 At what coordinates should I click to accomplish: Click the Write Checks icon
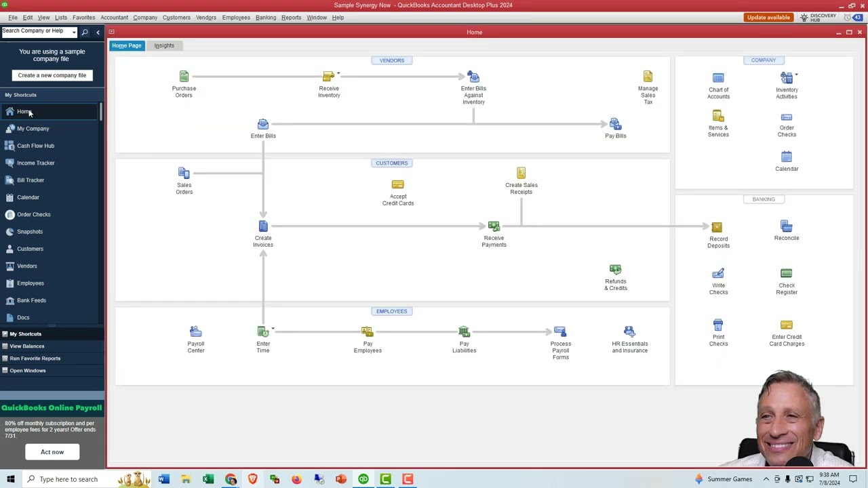718,274
